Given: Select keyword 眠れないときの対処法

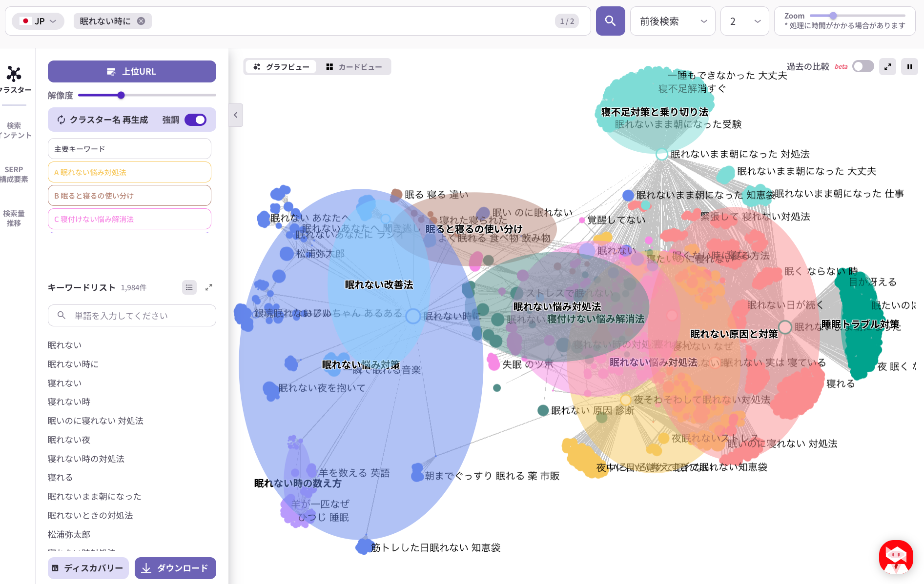Looking at the screenshot, I should pyautogui.click(x=90, y=515).
